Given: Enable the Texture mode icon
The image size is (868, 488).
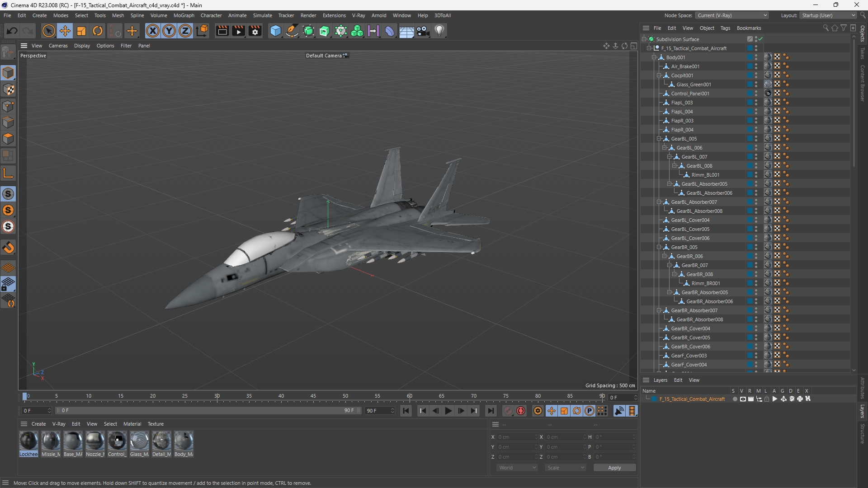Looking at the screenshot, I should pyautogui.click(x=8, y=89).
